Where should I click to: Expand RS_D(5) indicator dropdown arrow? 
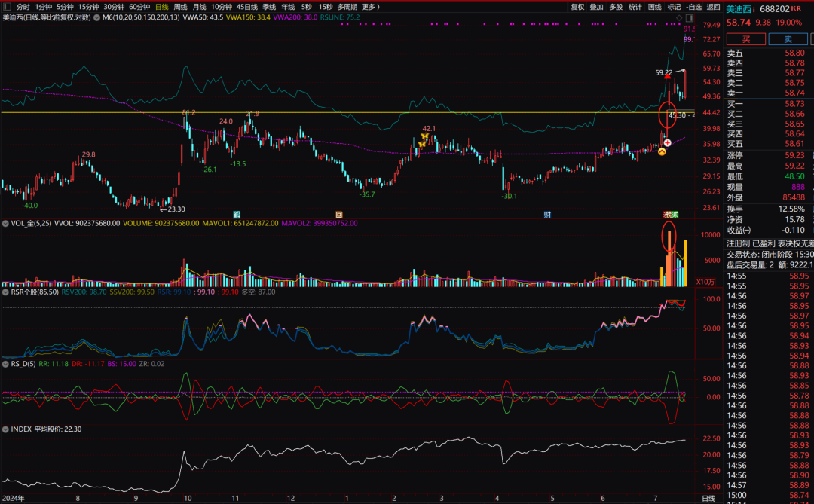tap(5, 364)
